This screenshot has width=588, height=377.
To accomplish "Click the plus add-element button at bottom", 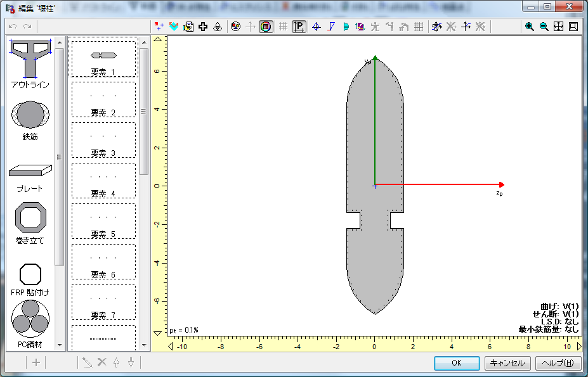I will pos(36,362).
